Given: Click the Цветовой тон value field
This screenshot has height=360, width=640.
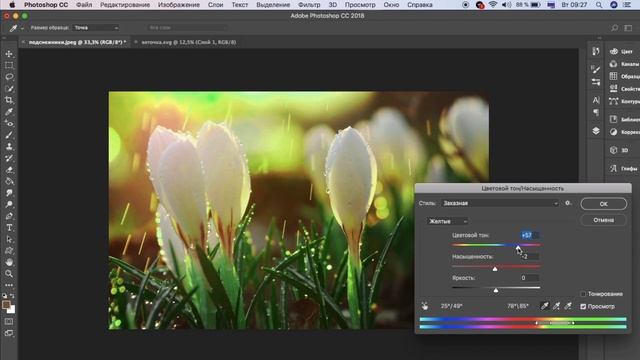Looking at the screenshot, I should pos(529,235).
